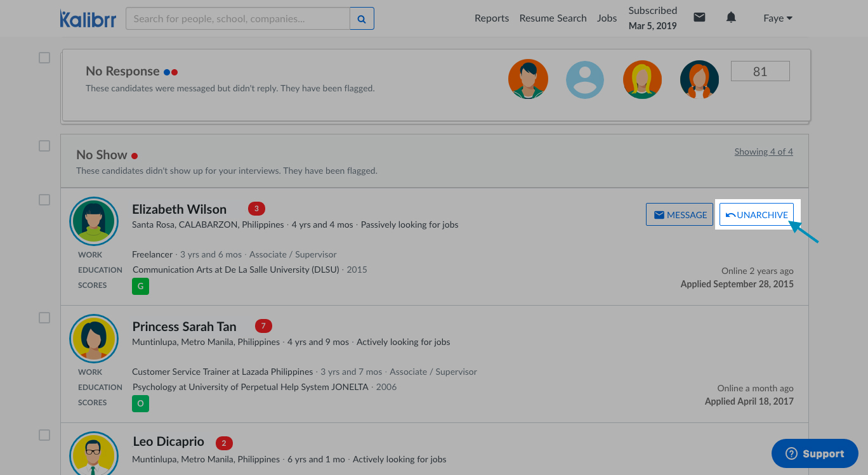Unarchive Elizabeth Wilson
Image resolution: width=868 pixels, height=475 pixels.
pos(756,215)
